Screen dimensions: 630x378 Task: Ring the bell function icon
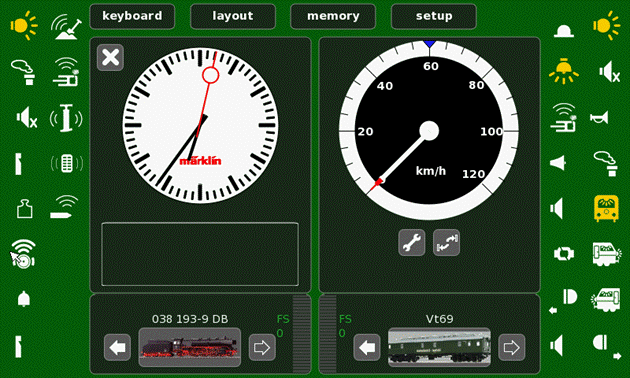pyautogui.click(x=24, y=299)
